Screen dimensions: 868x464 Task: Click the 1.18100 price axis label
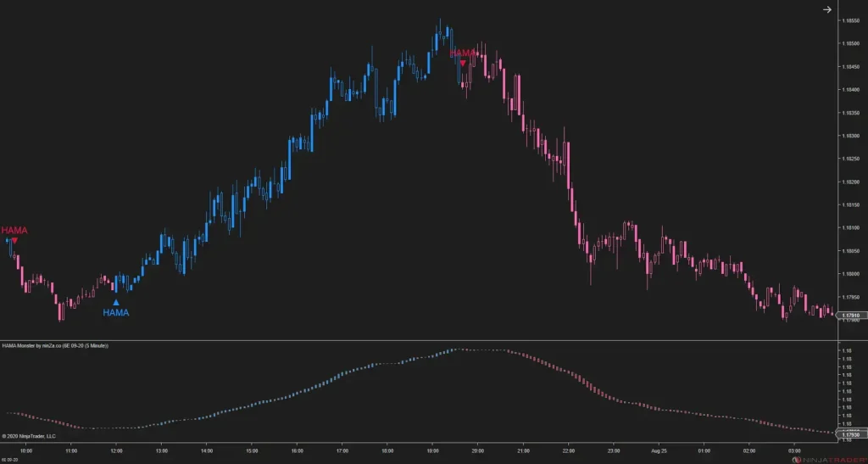point(850,227)
